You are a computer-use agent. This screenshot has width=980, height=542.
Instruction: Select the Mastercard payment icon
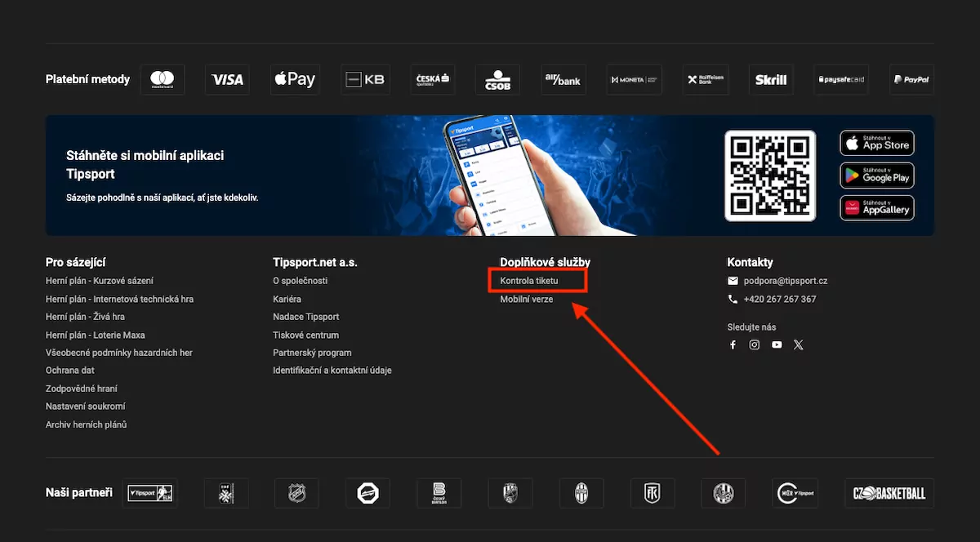click(163, 79)
